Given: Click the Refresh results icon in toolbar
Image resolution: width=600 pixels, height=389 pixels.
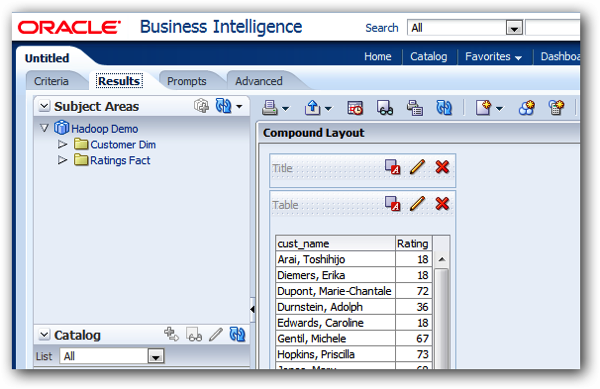Looking at the screenshot, I should click(444, 108).
